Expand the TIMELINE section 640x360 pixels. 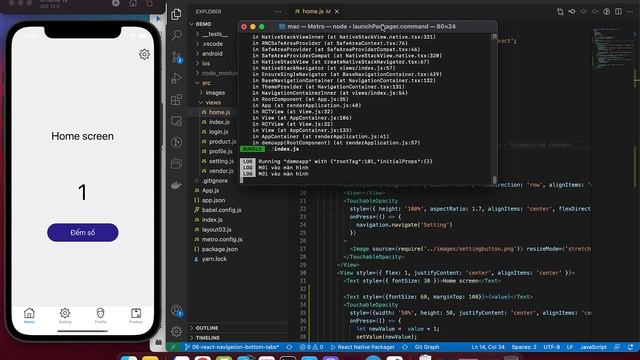coord(207,338)
